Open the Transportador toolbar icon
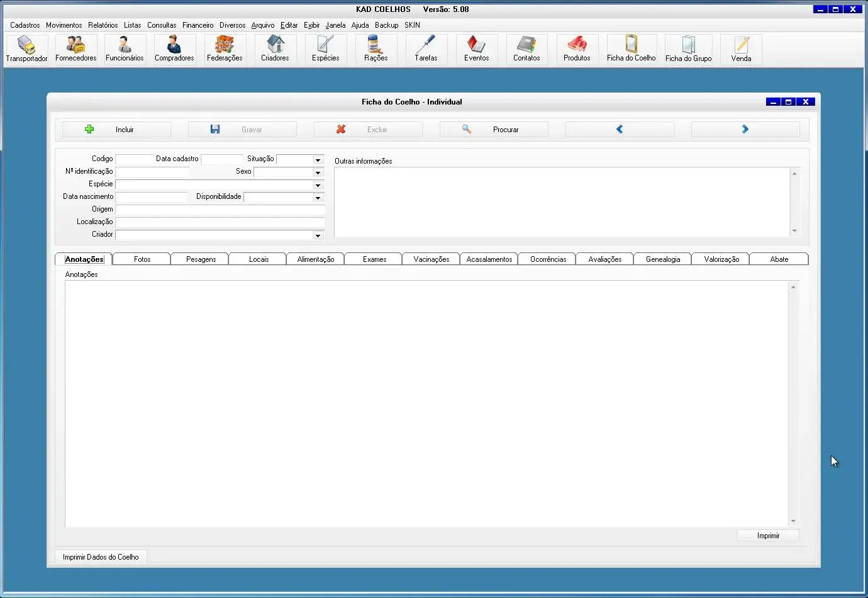 [26, 49]
